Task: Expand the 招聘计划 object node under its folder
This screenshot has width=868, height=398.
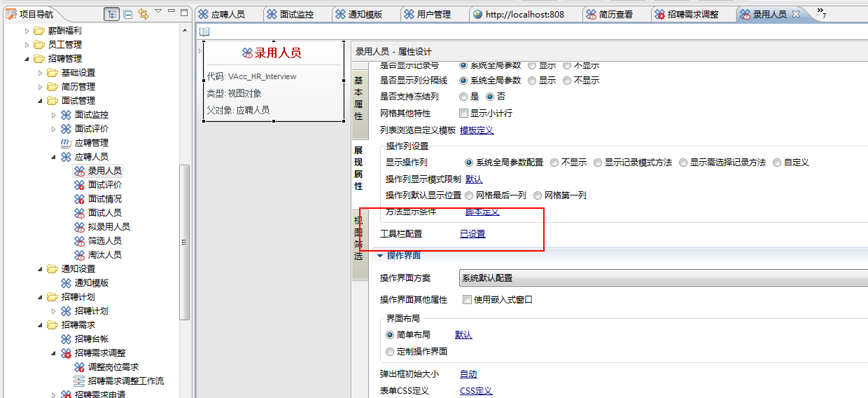Action: [53, 310]
